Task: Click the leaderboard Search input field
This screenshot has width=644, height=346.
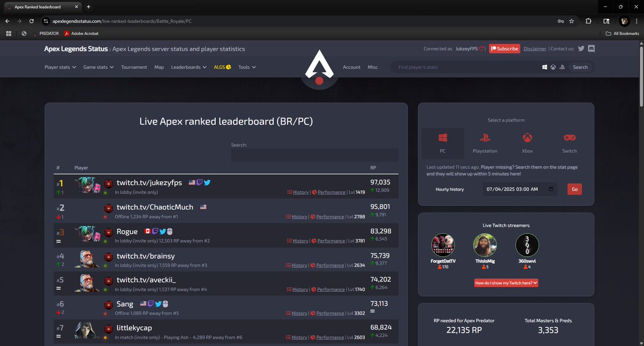Action: (x=314, y=155)
